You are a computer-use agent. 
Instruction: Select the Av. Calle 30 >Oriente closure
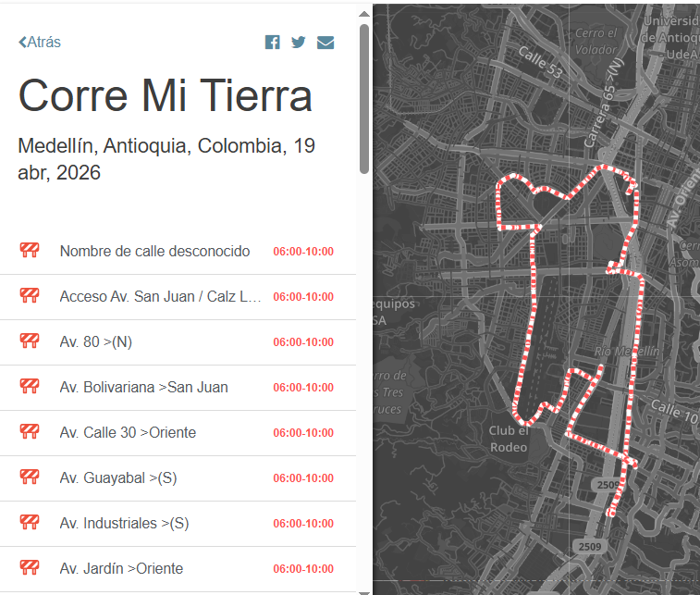(x=128, y=433)
